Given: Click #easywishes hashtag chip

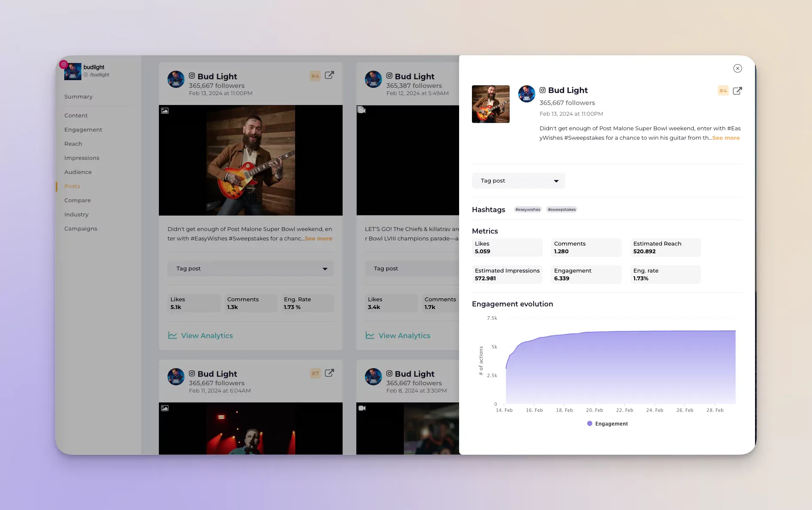Looking at the screenshot, I should tap(528, 210).
